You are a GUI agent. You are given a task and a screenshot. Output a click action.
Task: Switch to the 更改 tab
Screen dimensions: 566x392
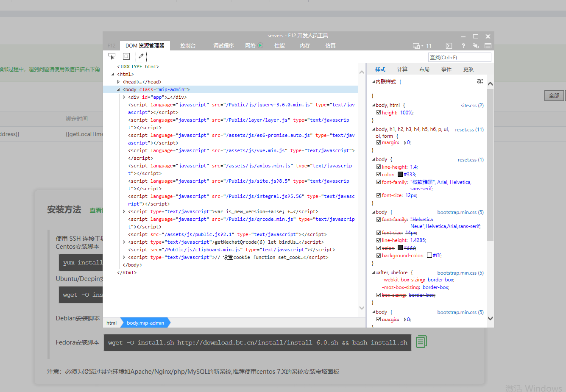pyautogui.click(x=468, y=70)
